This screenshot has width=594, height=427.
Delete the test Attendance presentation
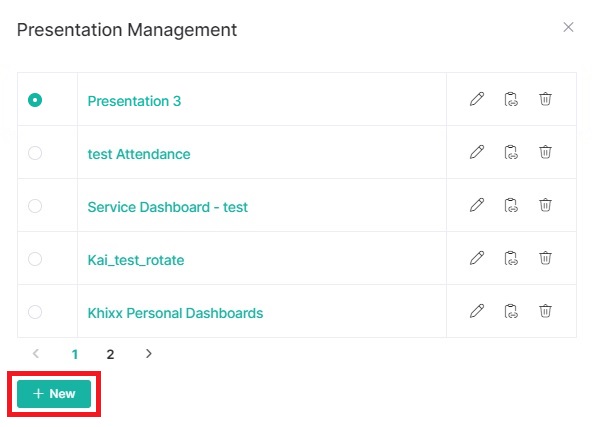pyautogui.click(x=545, y=152)
